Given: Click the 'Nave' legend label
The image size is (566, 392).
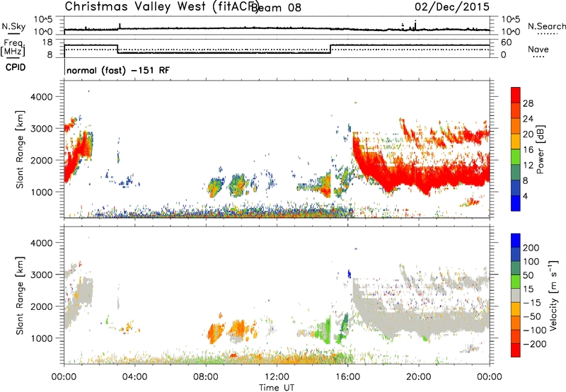Looking at the screenshot, I should 538,50.
